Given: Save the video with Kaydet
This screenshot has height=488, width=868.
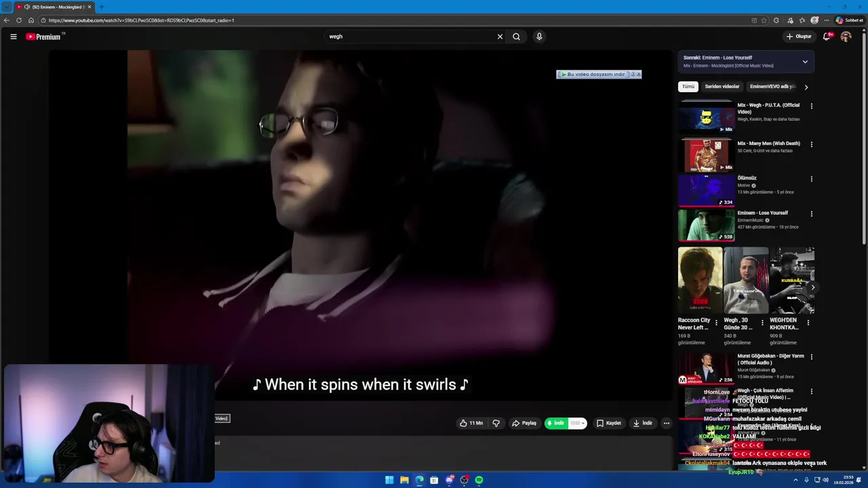Looking at the screenshot, I should [608, 423].
